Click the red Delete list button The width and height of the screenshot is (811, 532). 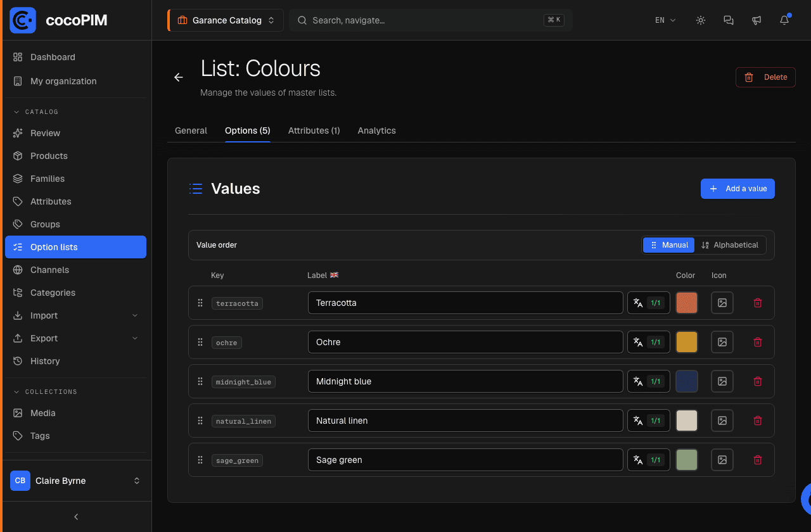point(765,77)
